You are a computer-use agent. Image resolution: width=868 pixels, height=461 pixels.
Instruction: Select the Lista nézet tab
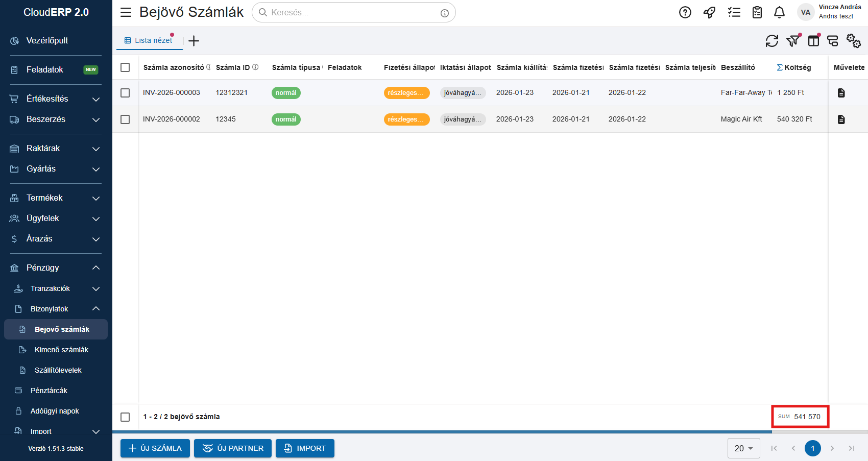149,40
